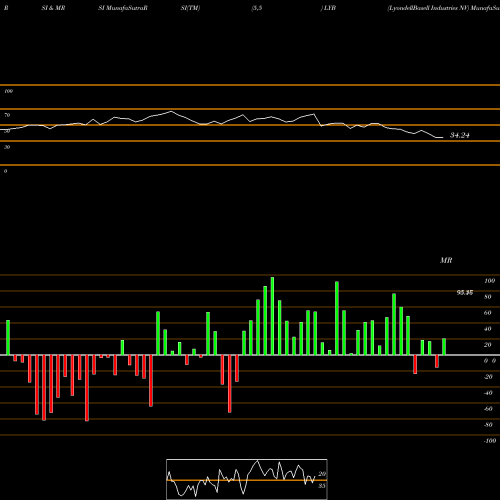Click the -60 label on MR axis
The width and height of the screenshot is (500, 500).
(488, 409)
